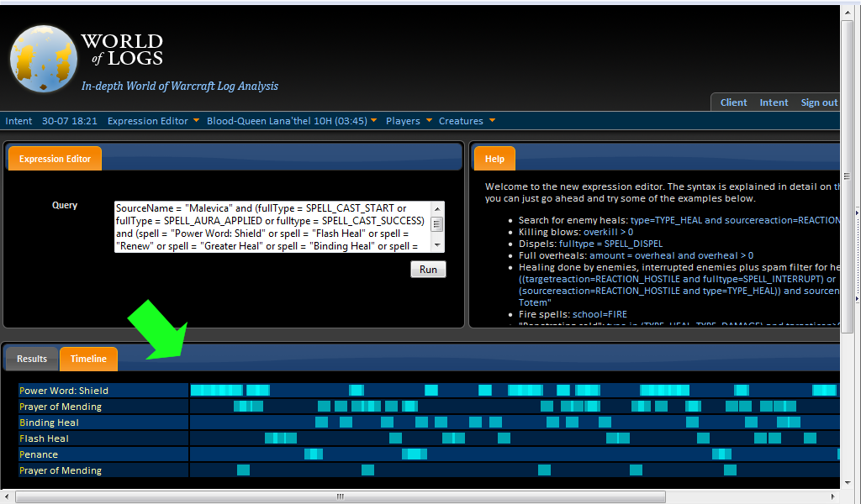Click the Flash Heal row label

click(44, 438)
